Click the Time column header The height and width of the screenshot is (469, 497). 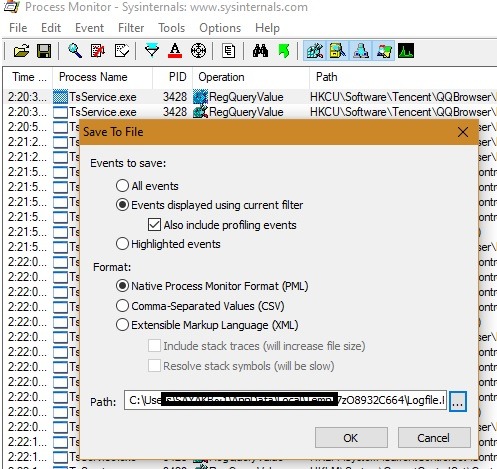click(28, 77)
